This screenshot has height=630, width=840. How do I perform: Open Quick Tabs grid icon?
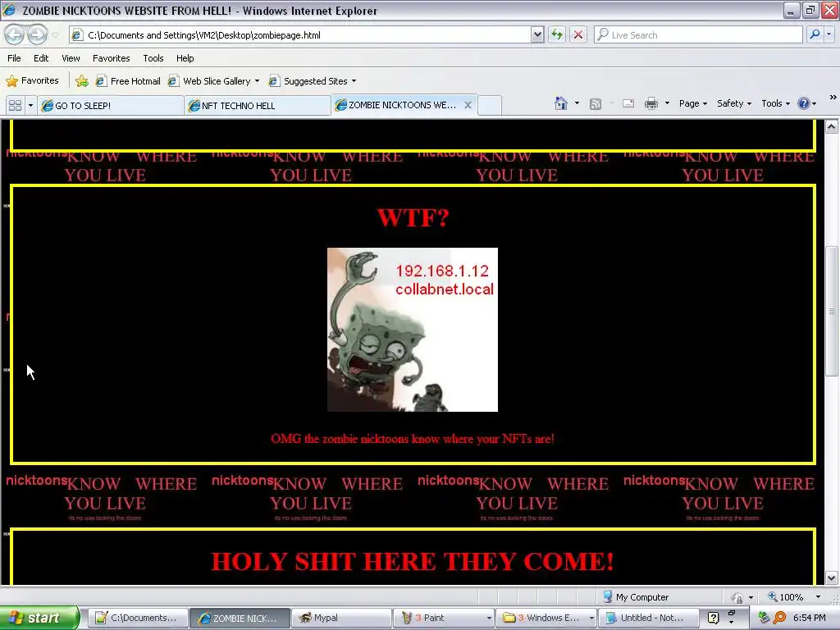coord(15,106)
